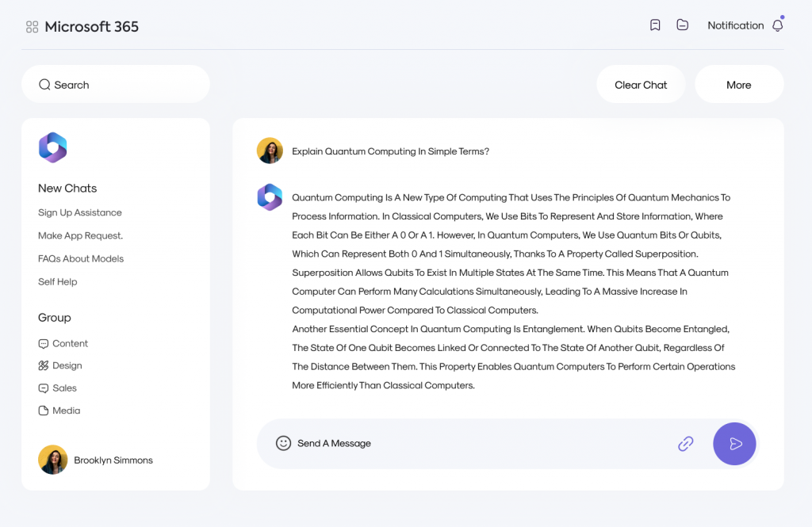Image resolution: width=812 pixels, height=527 pixels.
Task: Open the emoji picker smiley icon
Action: coord(283,443)
